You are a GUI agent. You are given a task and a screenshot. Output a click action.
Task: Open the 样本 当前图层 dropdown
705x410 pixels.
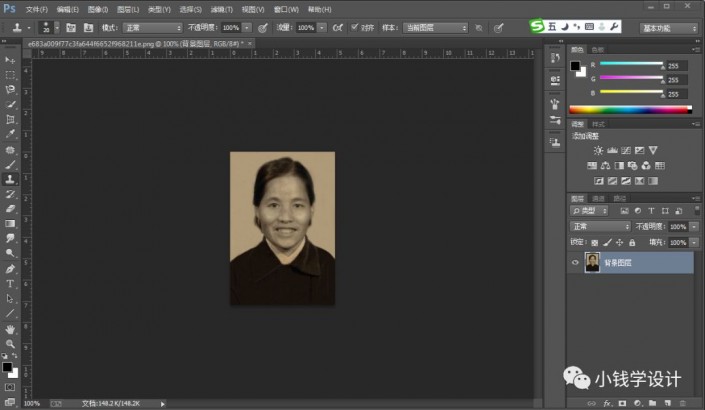[435, 28]
